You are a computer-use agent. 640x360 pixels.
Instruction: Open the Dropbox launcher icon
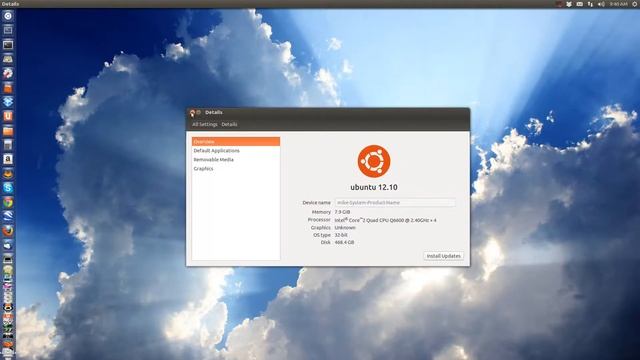click(x=8, y=102)
